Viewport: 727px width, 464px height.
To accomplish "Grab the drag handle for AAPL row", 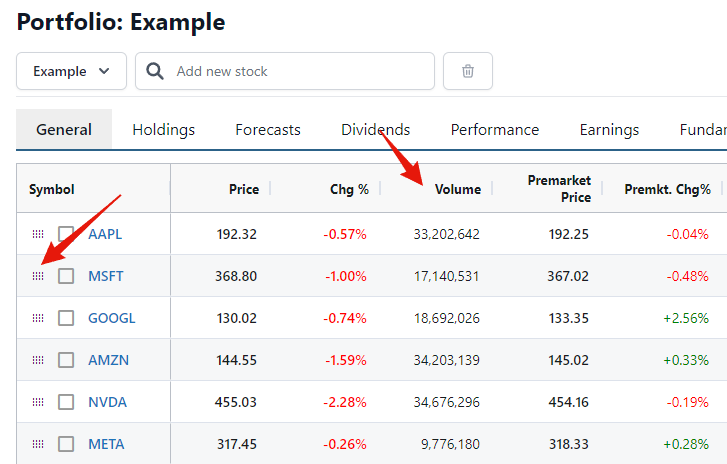I will (38, 234).
